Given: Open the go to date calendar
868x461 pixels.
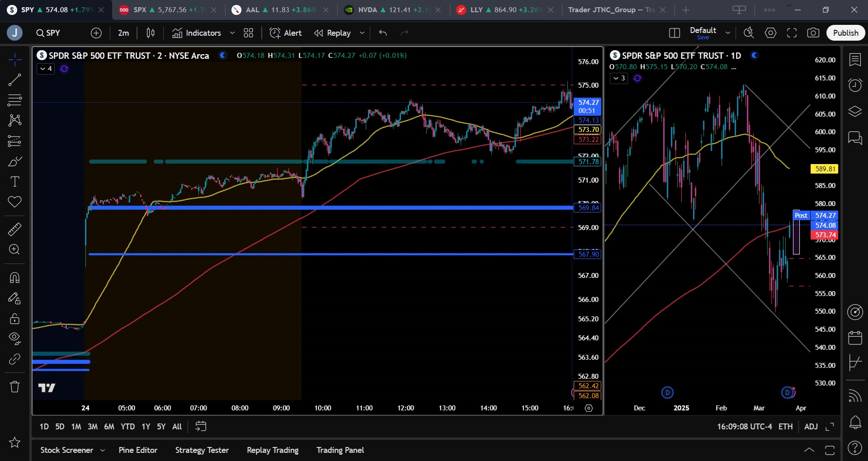Looking at the screenshot, I should point(201,427).
